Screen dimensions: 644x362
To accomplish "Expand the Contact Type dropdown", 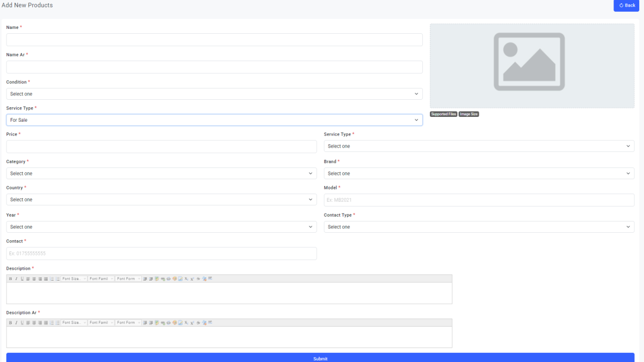I will [x=479, y=227].
